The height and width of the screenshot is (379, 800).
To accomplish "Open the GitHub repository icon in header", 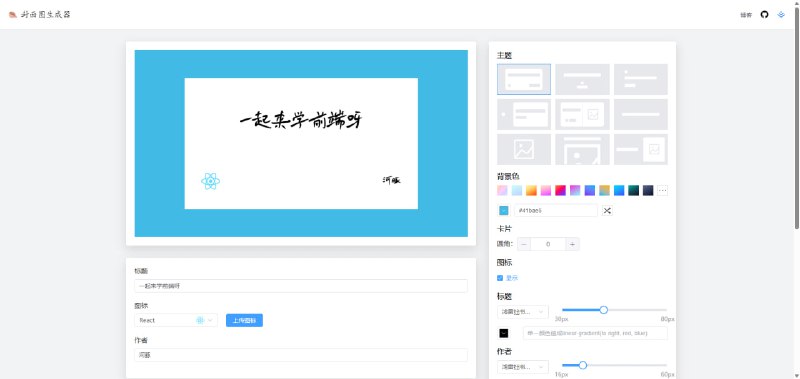I will 764,14.
